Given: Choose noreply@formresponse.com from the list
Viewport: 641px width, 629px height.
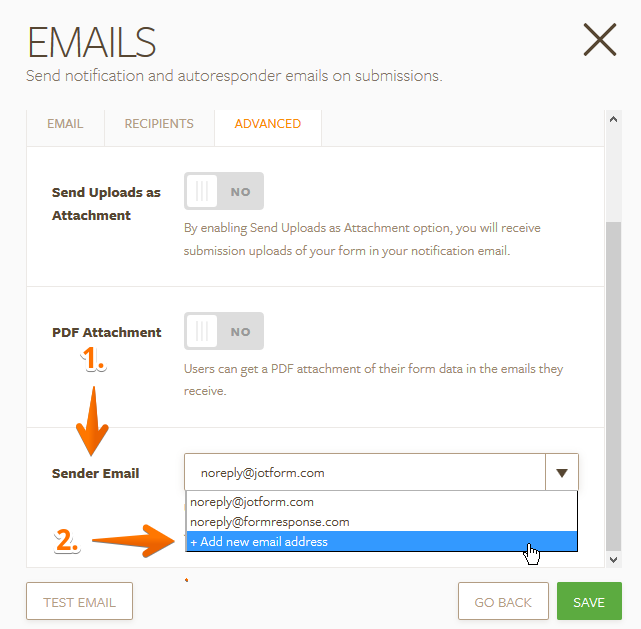Looking at the screenshot, I should [270, 522].
